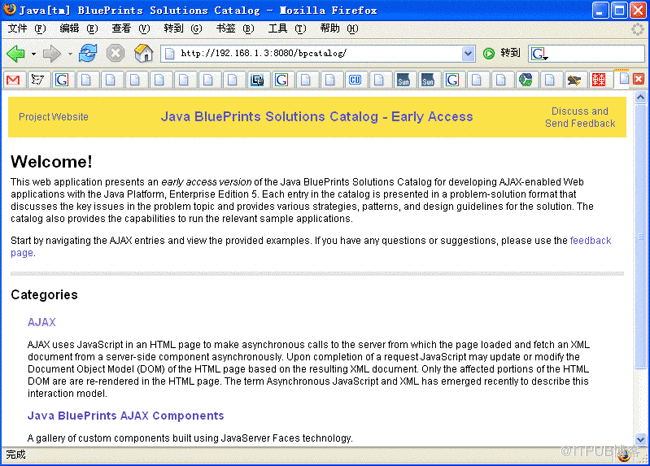Screen dimensions: 650x466
Task: Switch to the tab with monitor icon
Action: tap(257, 80)
